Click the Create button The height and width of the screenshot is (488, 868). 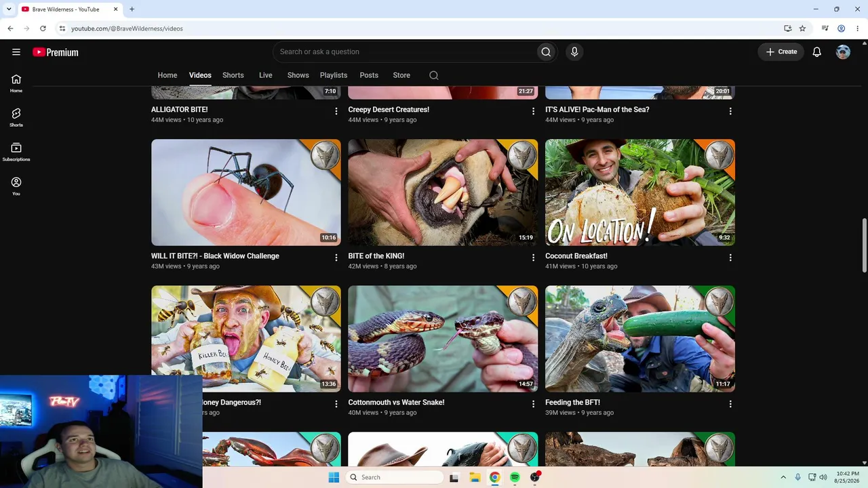[x=781, y=52]
